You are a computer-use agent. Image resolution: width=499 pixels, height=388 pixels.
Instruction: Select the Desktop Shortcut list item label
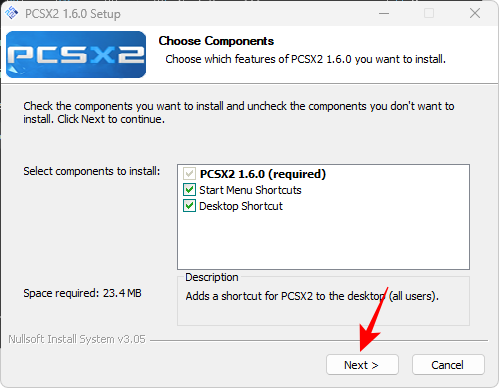tap(241, 206)
